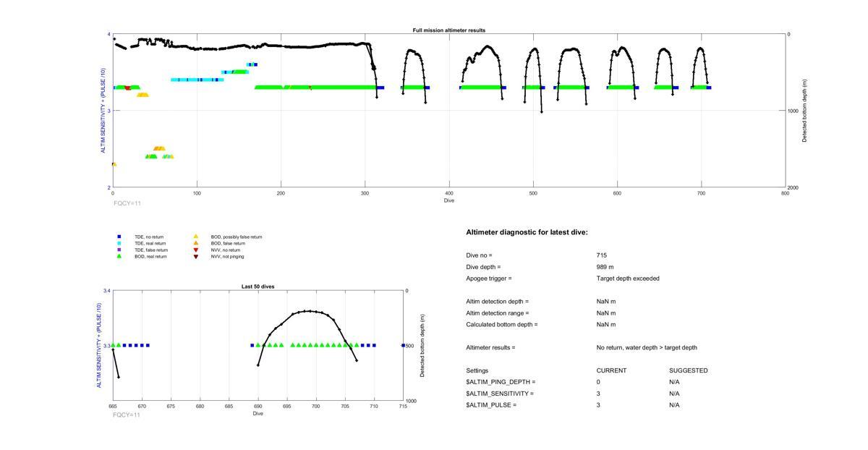Select the 'BOD, possibly false return' legend label
The image size is (868, 450).
[x=237, y=237]
